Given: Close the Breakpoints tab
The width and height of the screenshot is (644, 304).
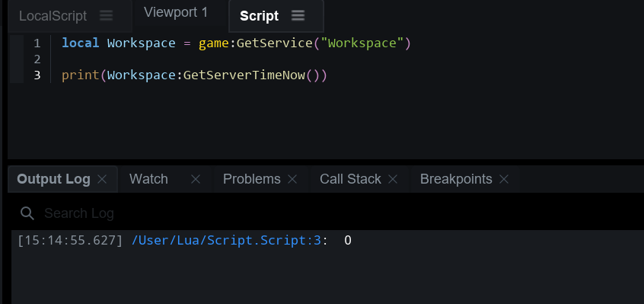Looking at the screenshot, I should pos(504,179).
